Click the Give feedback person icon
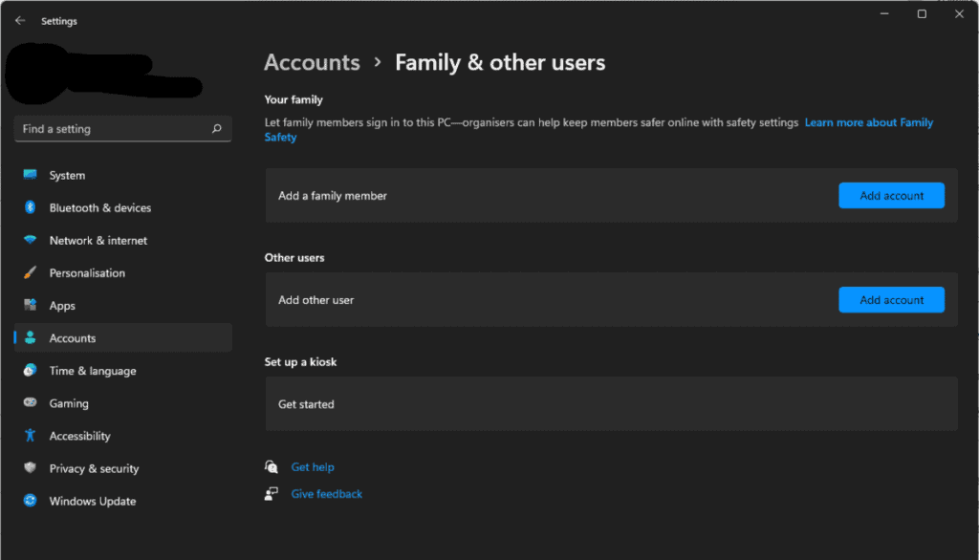Screen dimensions: 979x560 coord(271,493)
